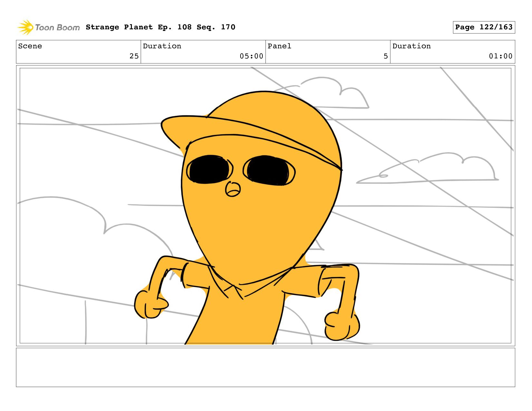
Task: Select panel number value '5'
Action: [x=386, y=56]
